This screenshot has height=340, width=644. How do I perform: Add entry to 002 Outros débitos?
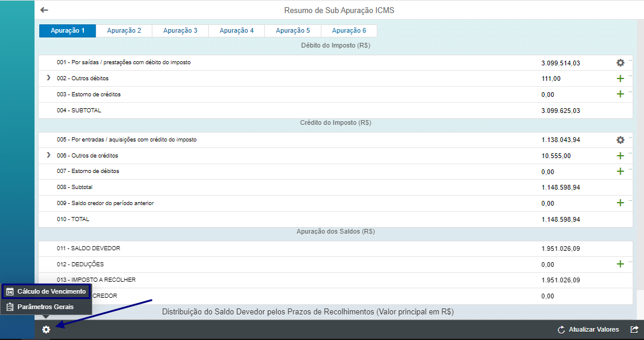click(620, 78)
